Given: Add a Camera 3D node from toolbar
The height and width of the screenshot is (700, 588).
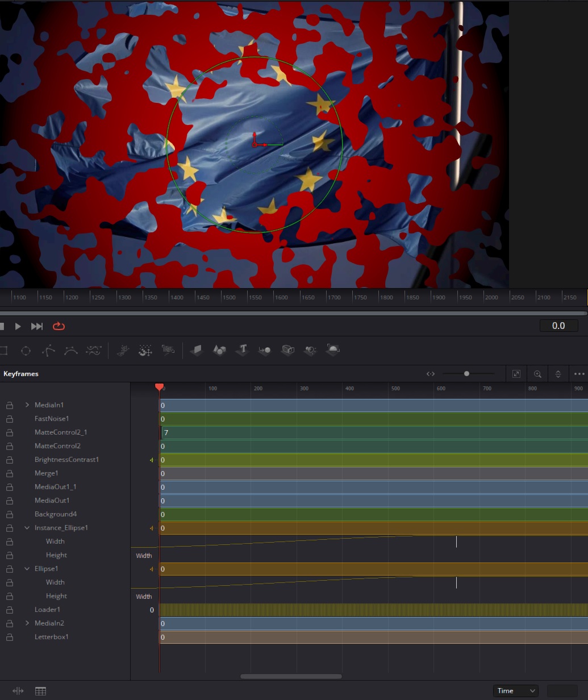Looking at the screenshot, I should (x=288, y=349).
